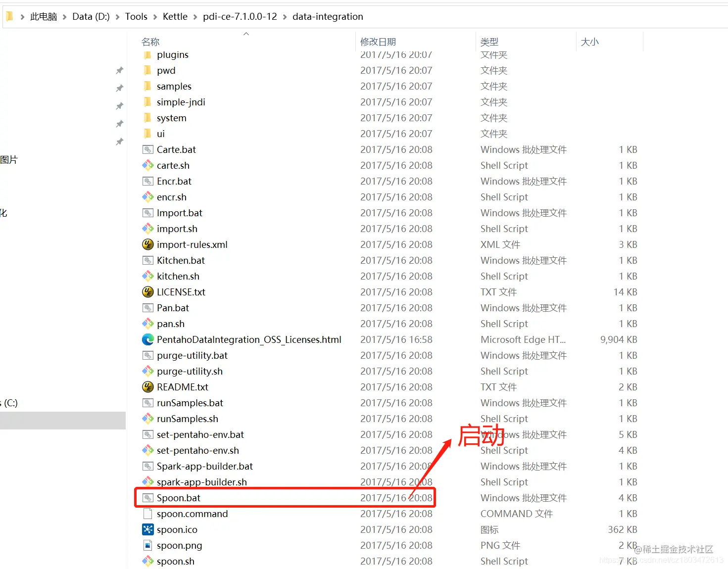The width and height of the screenshot is (728, 569).
Task: Navigate to Tools in the address path
Action: pos(136,17)
